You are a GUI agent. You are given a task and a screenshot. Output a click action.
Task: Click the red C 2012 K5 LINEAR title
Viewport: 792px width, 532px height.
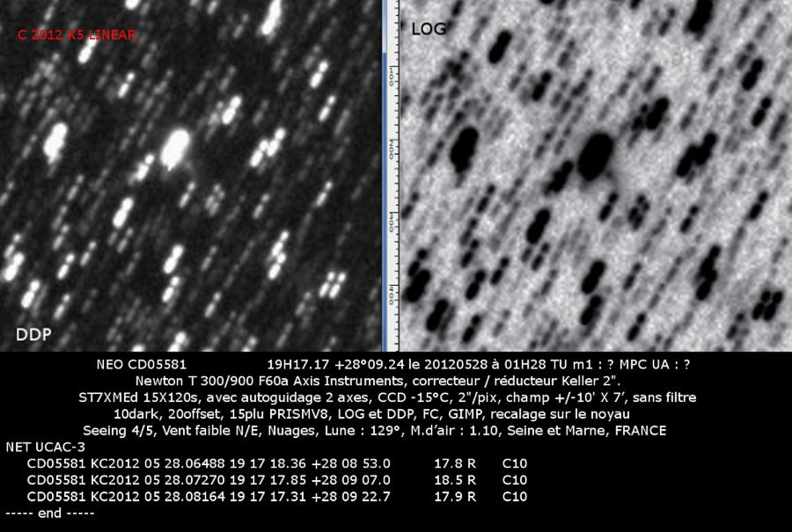point(76,35)
